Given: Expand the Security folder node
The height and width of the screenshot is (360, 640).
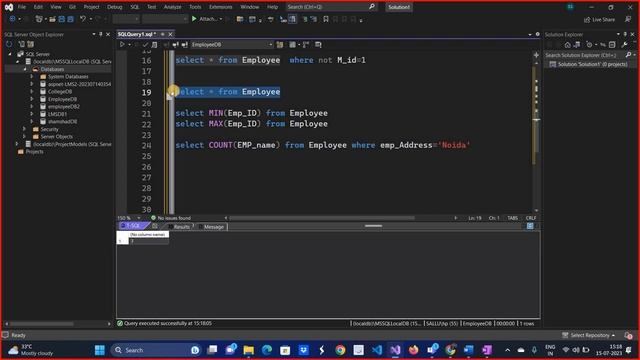Looking at the screenshot, I should pos(25,129).
